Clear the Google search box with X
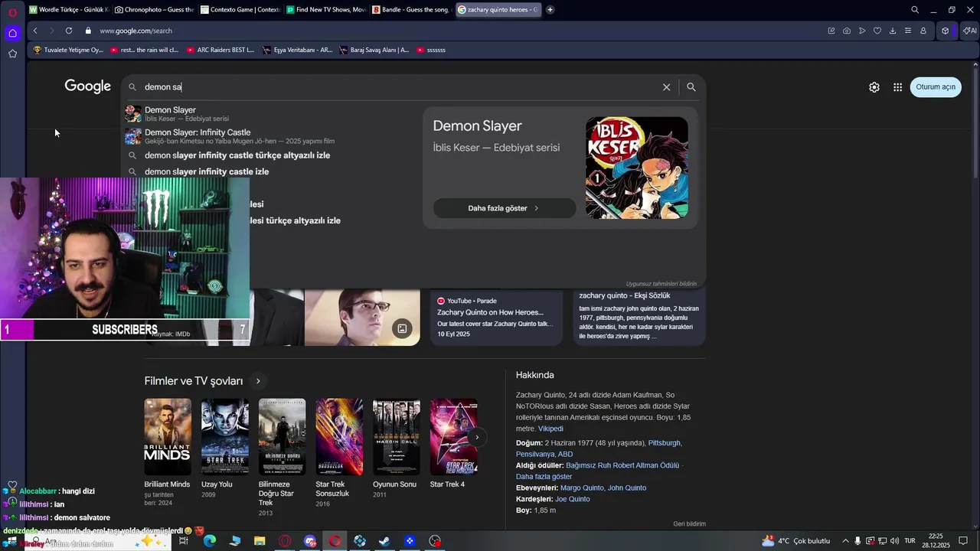 pos(666,87)
